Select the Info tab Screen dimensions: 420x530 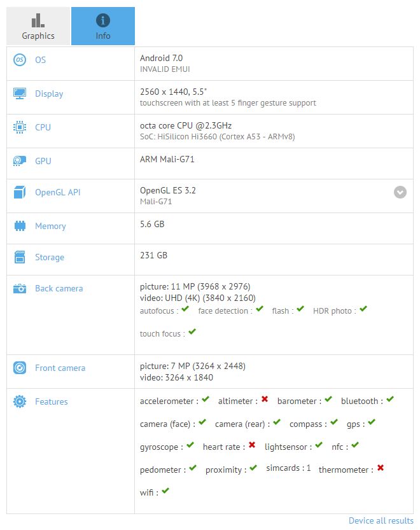pos(103,26)
